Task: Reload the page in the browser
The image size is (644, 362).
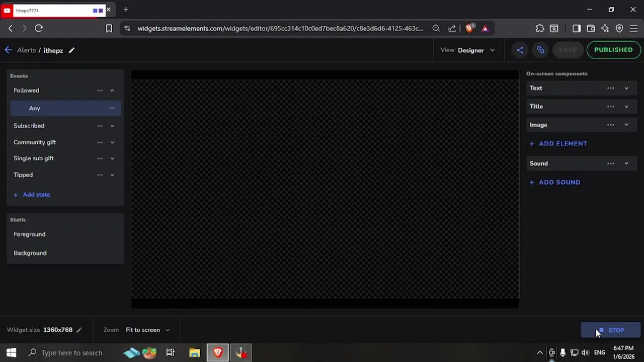Action: (39, 29)
